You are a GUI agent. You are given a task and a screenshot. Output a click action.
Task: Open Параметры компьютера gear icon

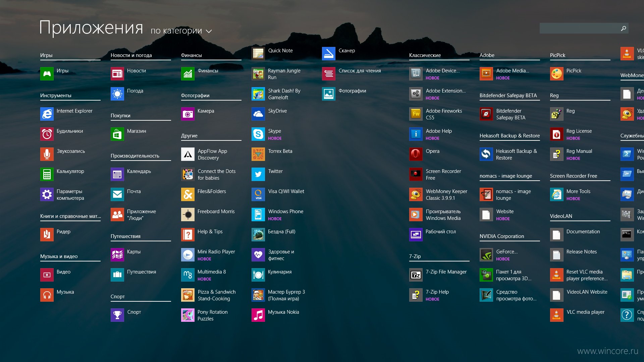pos(47,194)
